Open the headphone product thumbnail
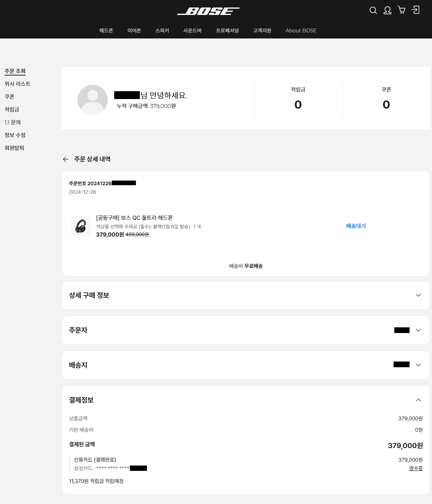432x504 pixels. (x=80, y=226)
